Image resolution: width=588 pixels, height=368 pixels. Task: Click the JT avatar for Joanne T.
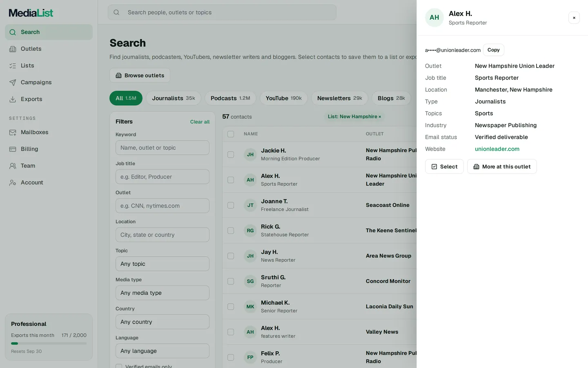pos(250,205)
